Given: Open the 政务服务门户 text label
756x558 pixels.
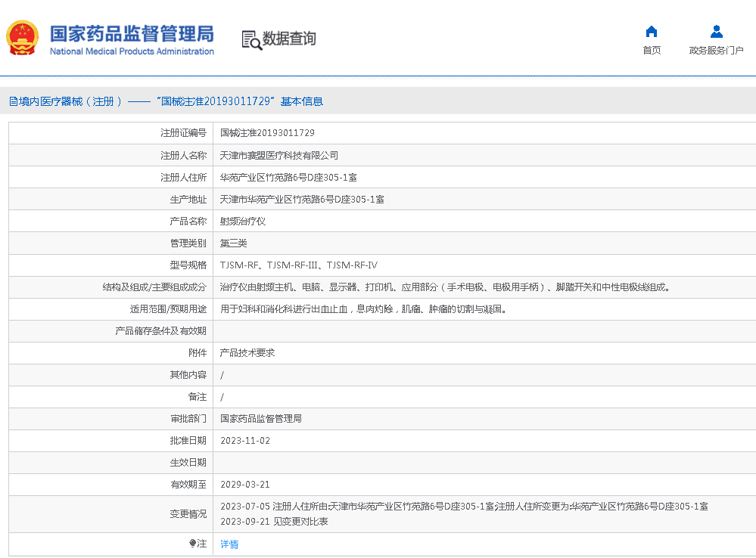Looking at the screenshot, I should coord(716,51).
